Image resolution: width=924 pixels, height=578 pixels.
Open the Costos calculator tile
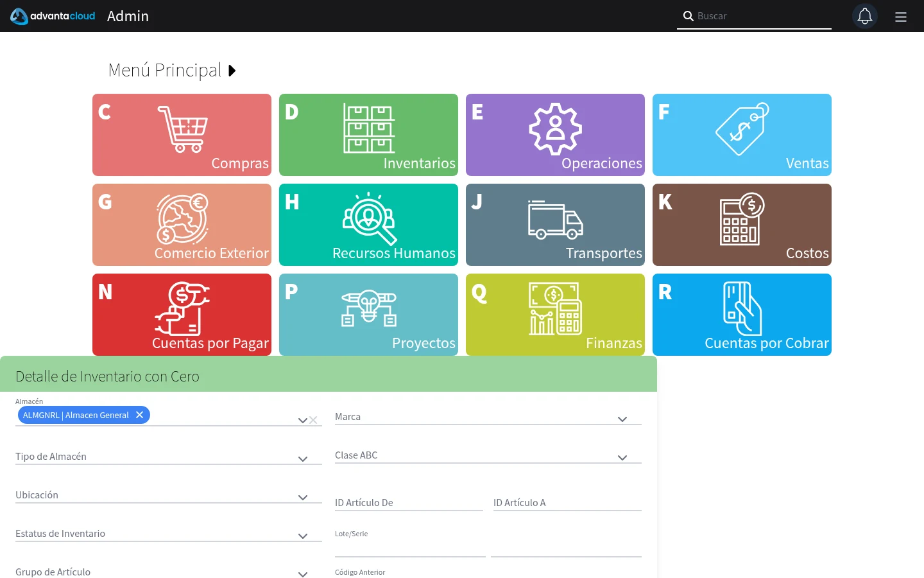pyautogui.click(x=742, y=225)
